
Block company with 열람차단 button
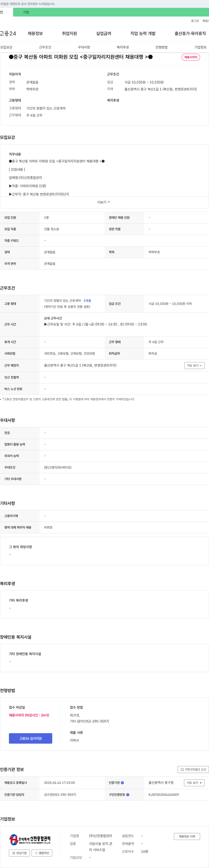(x=42, y=853)
